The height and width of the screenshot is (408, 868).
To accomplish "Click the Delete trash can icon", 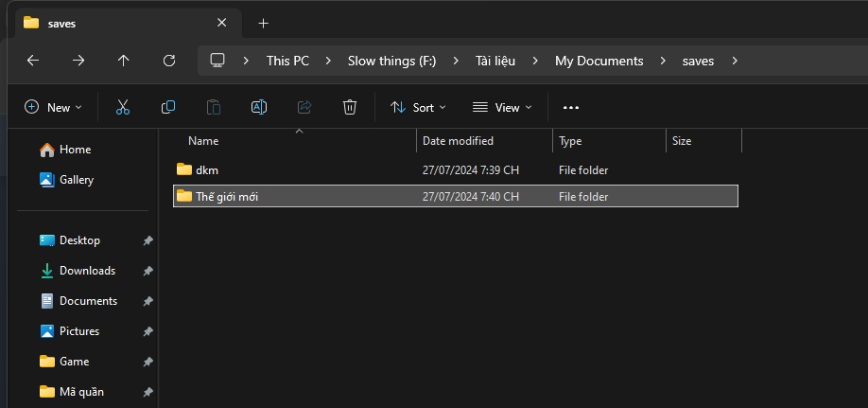I will point(350,107).
